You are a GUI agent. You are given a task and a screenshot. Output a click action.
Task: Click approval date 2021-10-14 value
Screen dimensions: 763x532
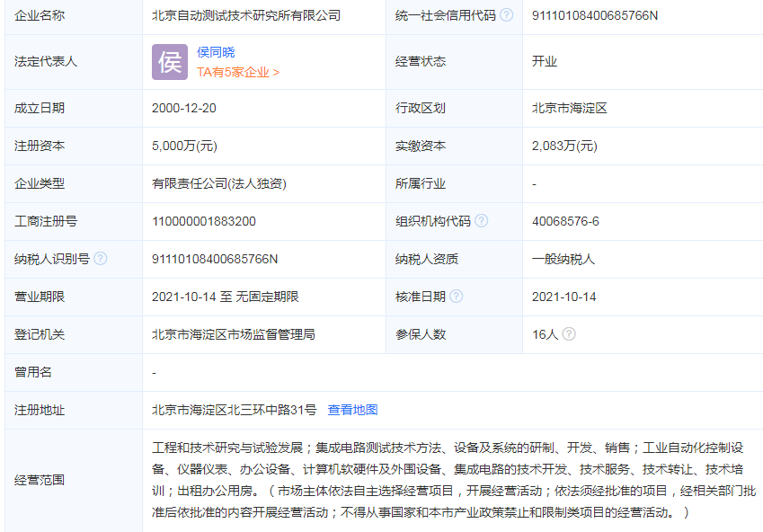coord(564,297)
